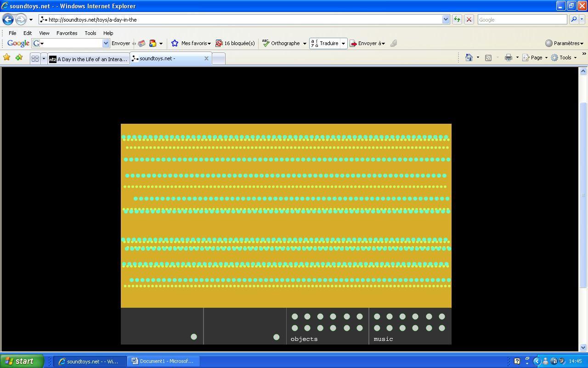The image size is (588, 368).
Task: Toggle the first bottom-row dot in objects panel
Action: coord(295,328)
